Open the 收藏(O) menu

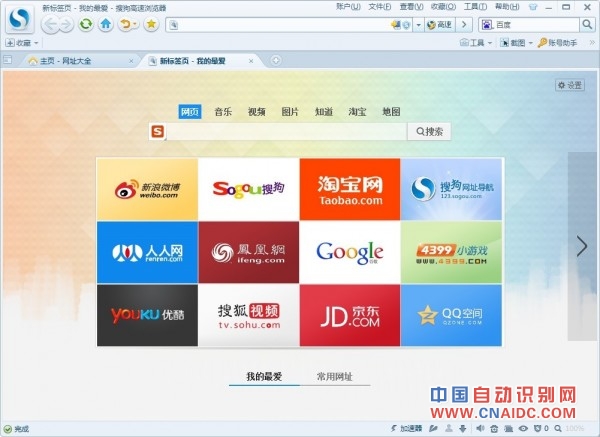coord(443,7)
